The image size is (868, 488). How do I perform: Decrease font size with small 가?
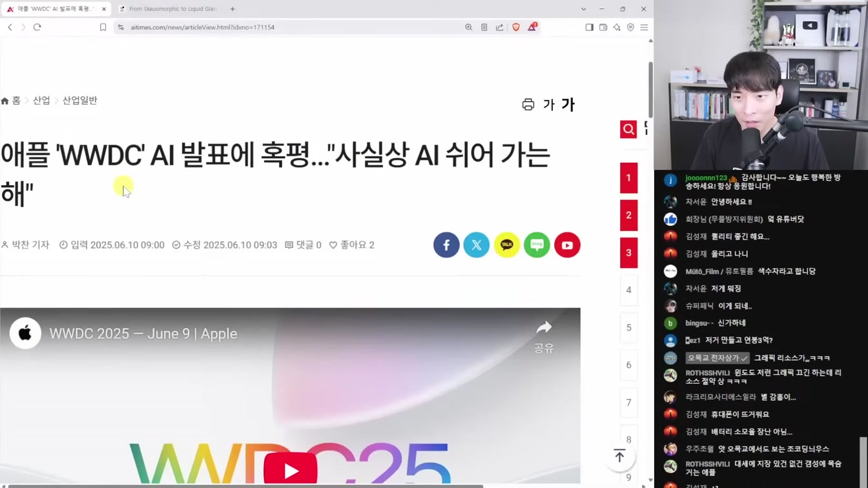[x=549, y=105]
